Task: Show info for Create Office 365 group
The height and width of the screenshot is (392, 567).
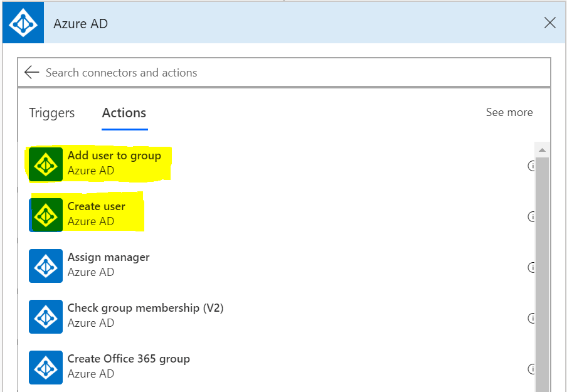Action: pyautogui.click(x=531, y=369)
